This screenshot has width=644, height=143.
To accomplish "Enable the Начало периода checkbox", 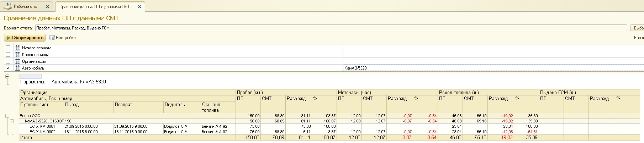I will point(8,48).
